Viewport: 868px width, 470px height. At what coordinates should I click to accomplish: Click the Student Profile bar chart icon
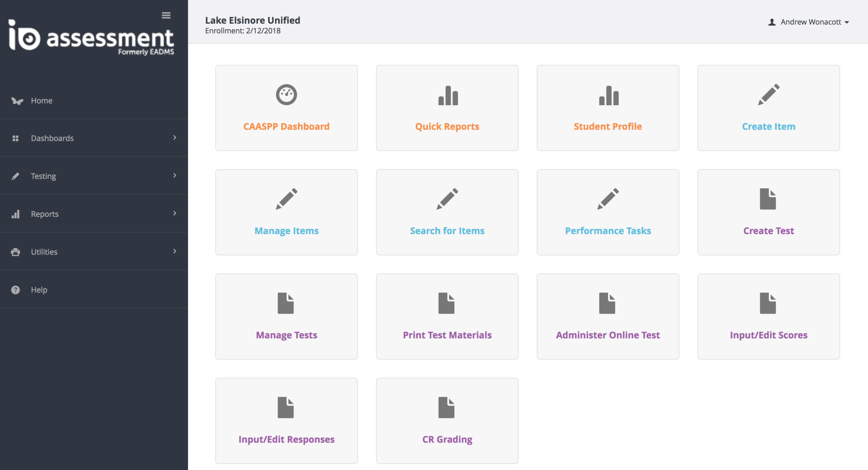608,95
